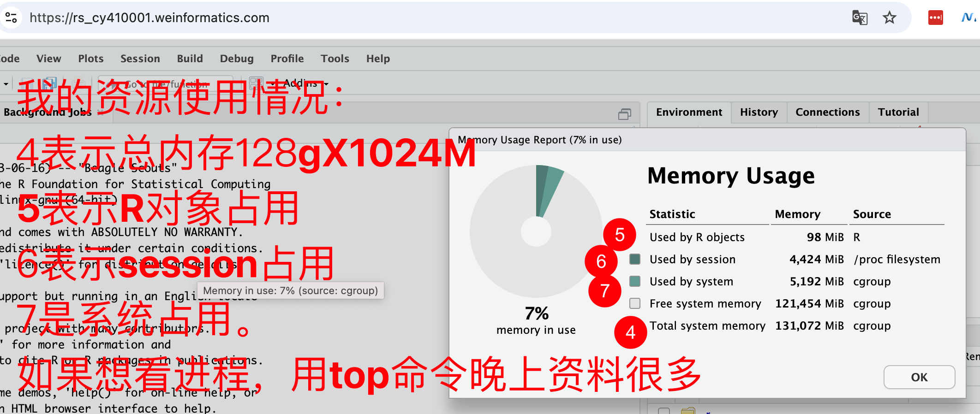980x414 pixels.
Task: Open the Tools menu
Action: pyautogui.click(x=335, y=59)
